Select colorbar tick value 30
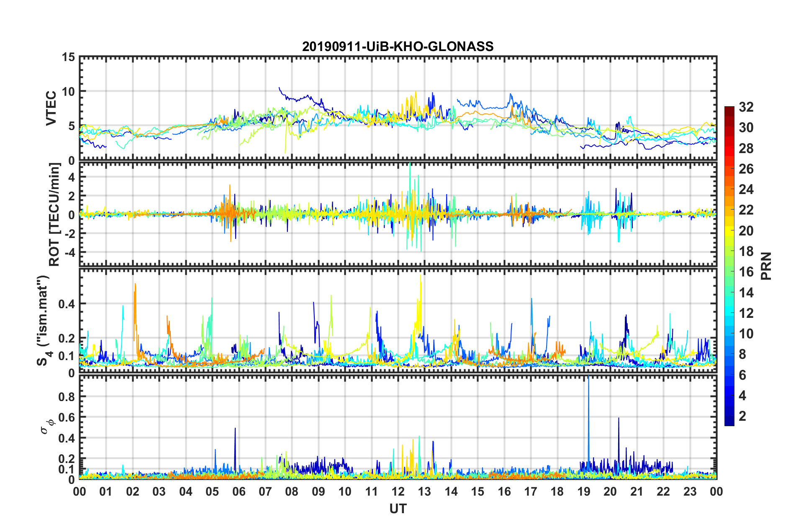 746,128
